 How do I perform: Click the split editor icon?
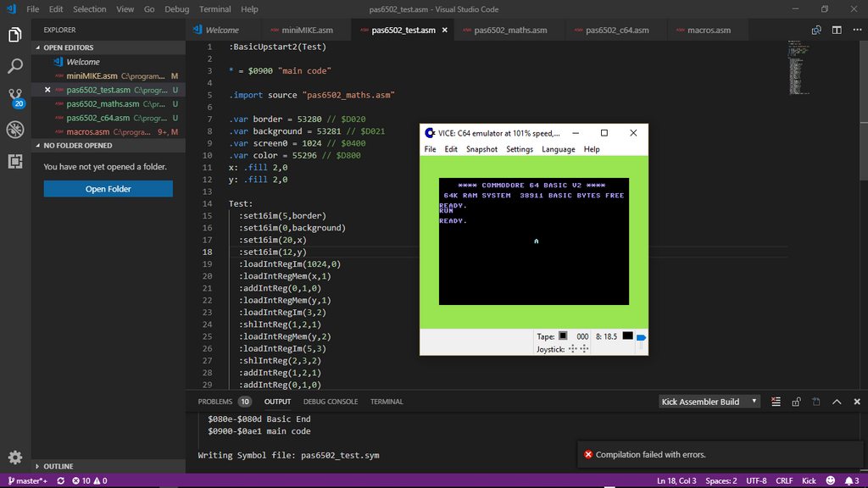[x=836, y=30]
